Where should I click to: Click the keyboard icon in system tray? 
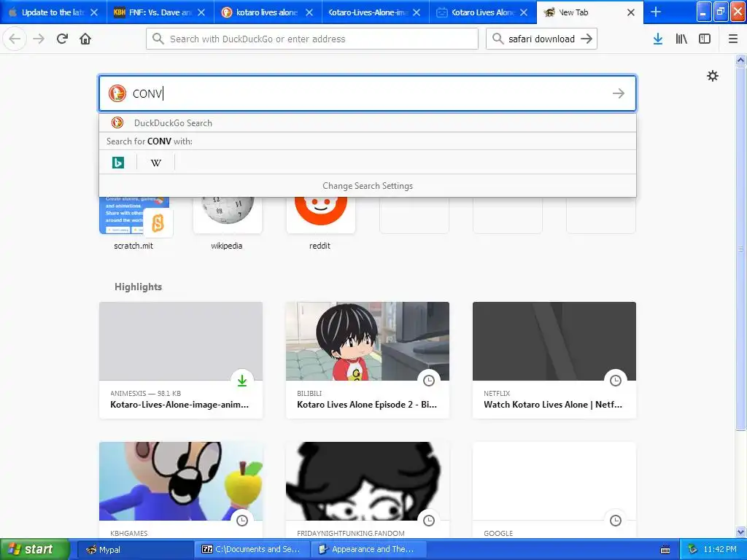[665, 550]
